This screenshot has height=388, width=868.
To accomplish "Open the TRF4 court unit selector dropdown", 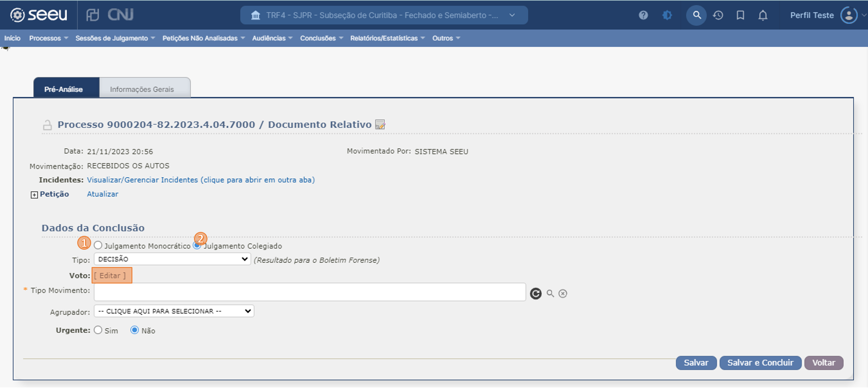I will [x=384, y=15].
